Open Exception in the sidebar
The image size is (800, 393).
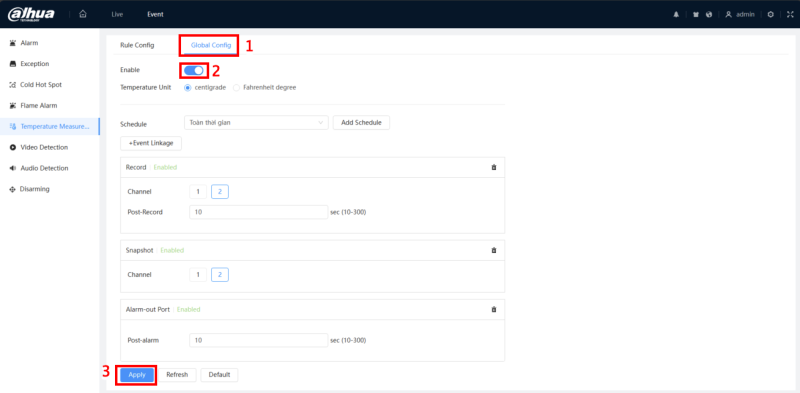(49, 64)
